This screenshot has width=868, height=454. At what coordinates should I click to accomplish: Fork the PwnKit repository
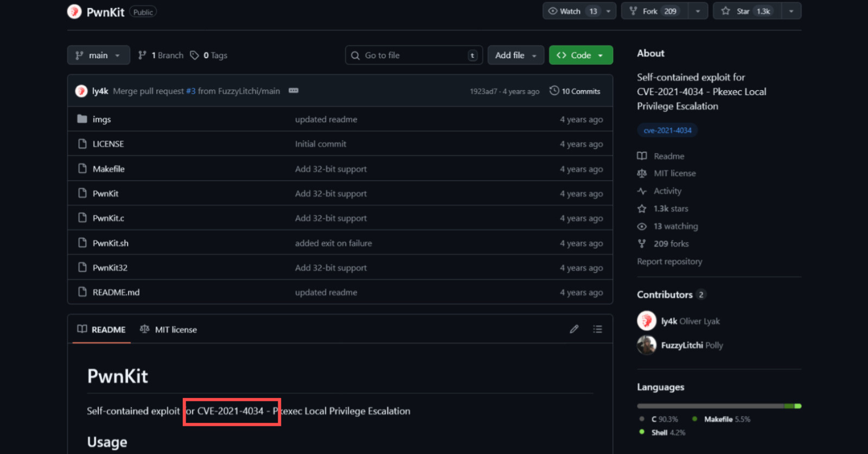(655, 11)
